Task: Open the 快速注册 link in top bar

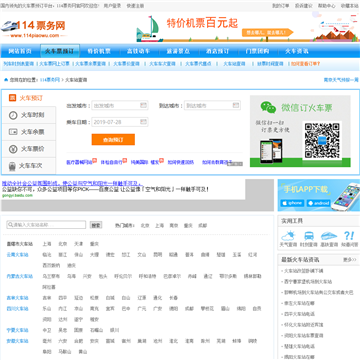Action: pyautogui.click(x=135, y=6)
